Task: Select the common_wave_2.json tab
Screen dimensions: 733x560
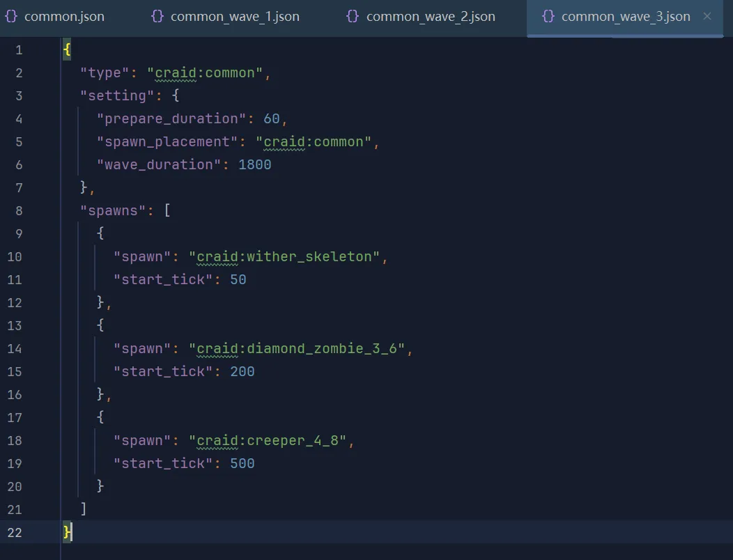Action: point(431,17)
